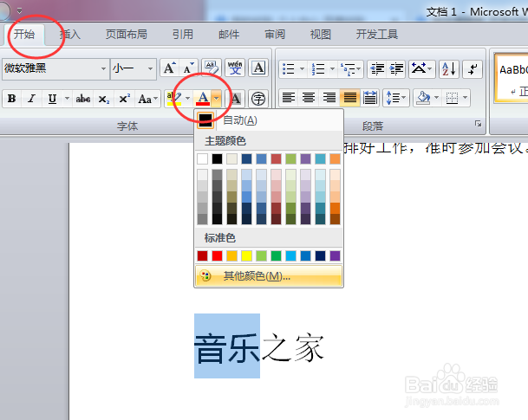Toggle Underline formatting
Screen dimensions: 528x420
52,99
